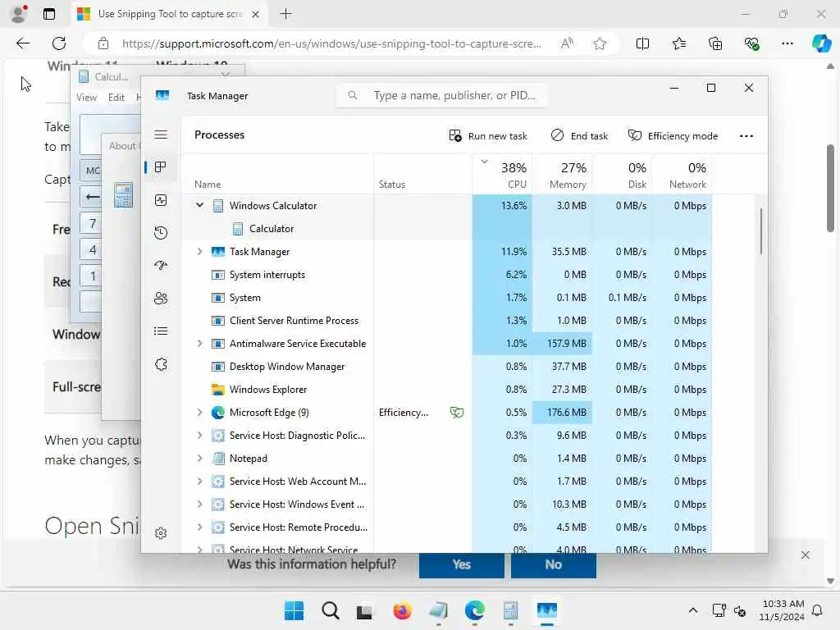This screenshot has width=840, height=630.
Task: Open a new Edge tab
Action: [x=286, y=14]
